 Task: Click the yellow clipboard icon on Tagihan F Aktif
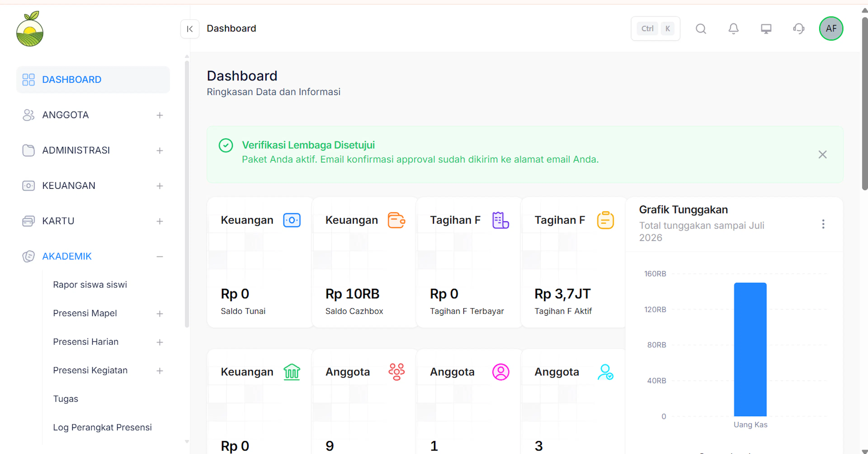tap(605, 220)
